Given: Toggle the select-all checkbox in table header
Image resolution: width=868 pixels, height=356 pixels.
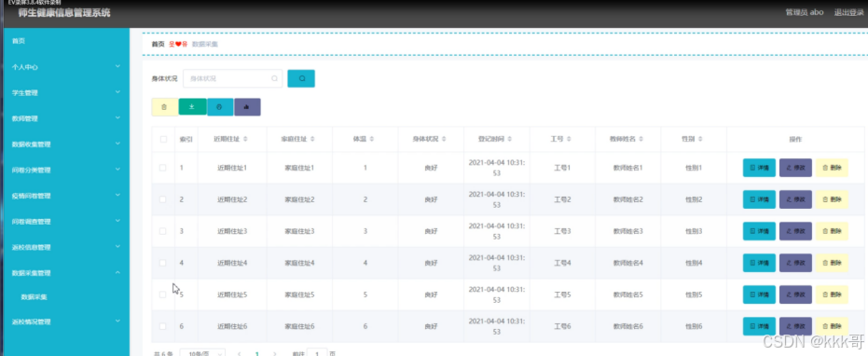Looking at the screenshot, I should 163,140.
